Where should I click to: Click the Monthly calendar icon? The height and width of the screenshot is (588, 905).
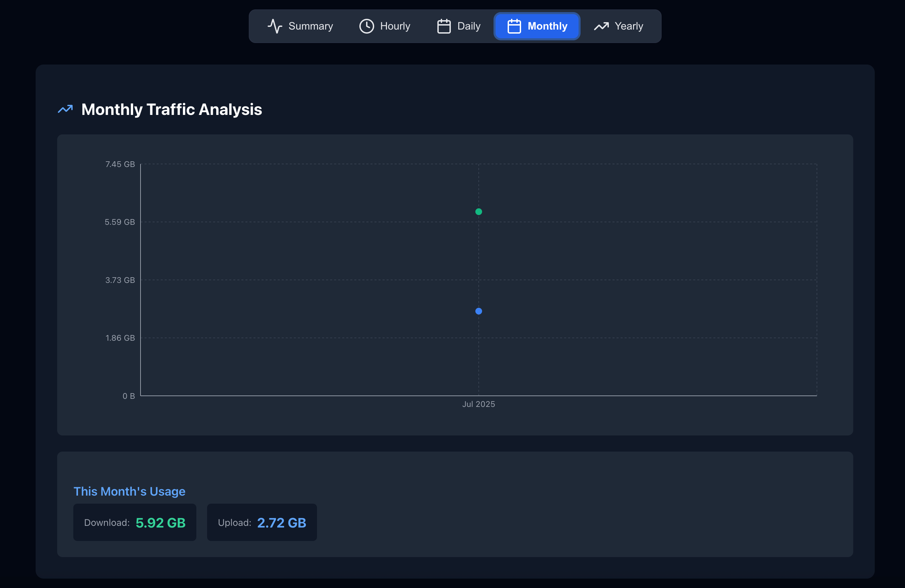point(514,26)
